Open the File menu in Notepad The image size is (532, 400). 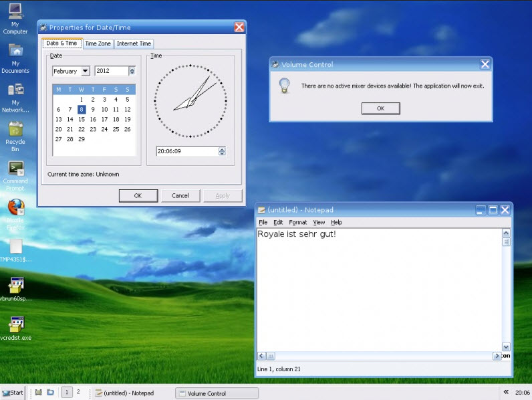(x=263, y=223)
